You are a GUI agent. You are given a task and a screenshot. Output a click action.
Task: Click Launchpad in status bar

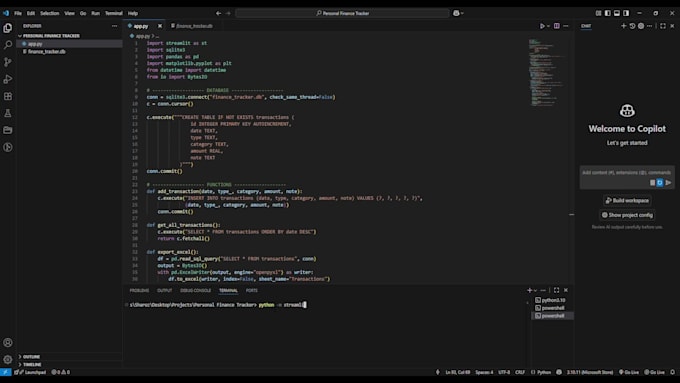tap(31, 372)
